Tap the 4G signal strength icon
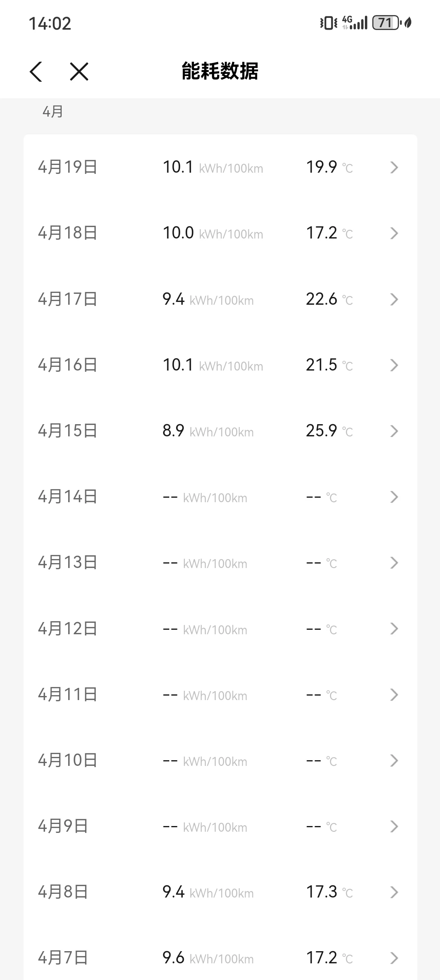 (x=355, y=23)
